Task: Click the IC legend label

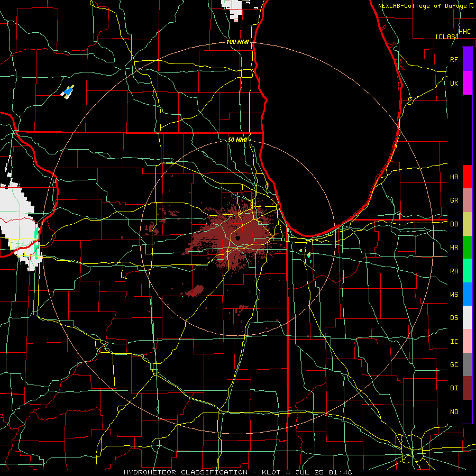Action: coord(454,342)
